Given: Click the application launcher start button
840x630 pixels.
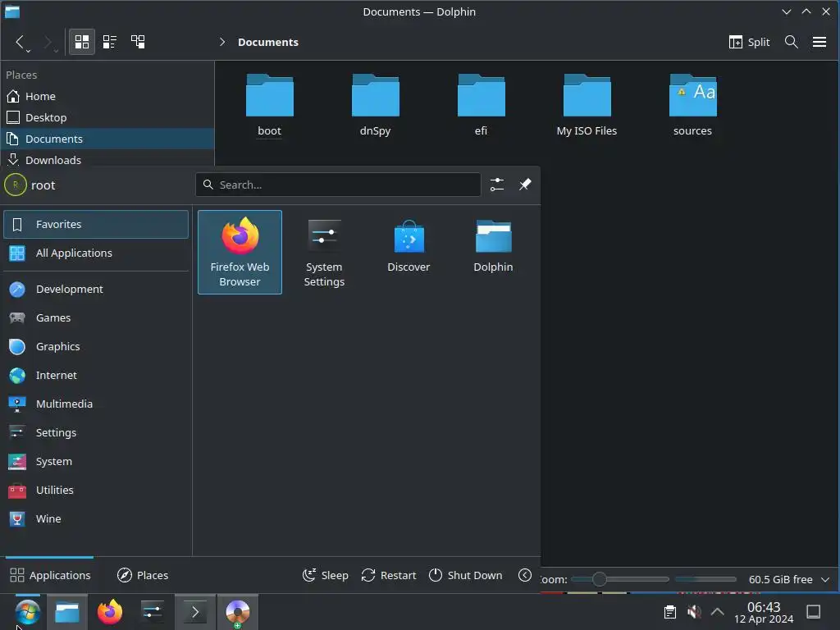Looking at the screenshot, I should click(x=27, y=612).
